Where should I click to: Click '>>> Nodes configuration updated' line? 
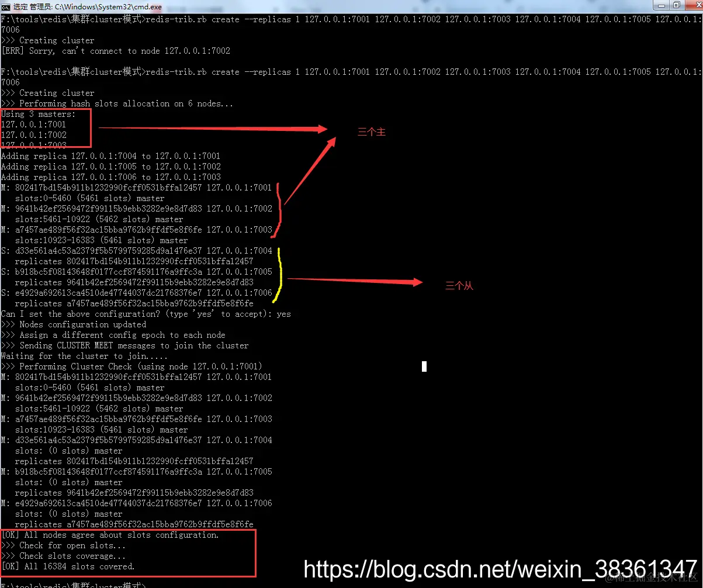tap(74, 324)
